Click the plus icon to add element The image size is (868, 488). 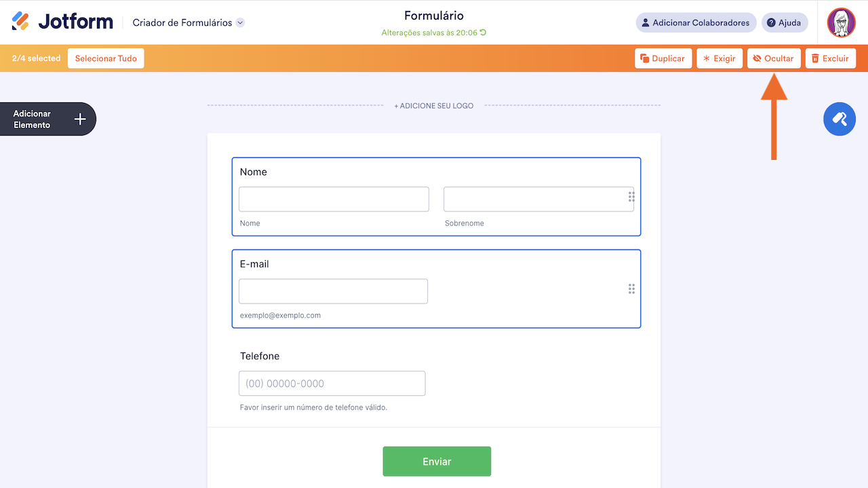80,119
